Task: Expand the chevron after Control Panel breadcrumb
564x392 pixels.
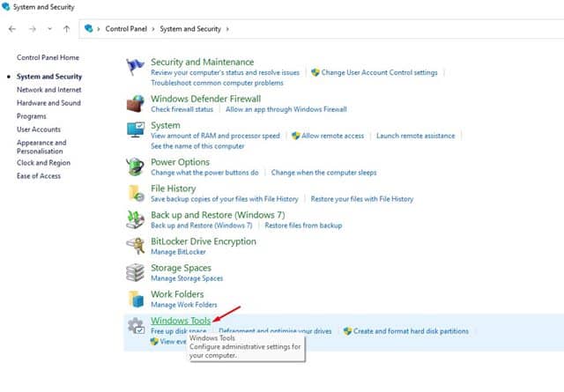Action: (153, 29)
